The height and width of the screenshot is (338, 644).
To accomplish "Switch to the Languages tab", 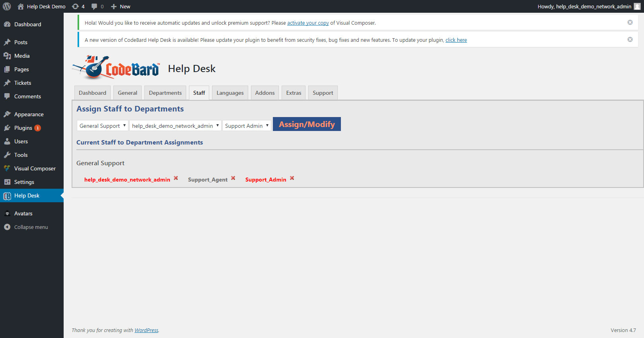I will coord(230,93).
